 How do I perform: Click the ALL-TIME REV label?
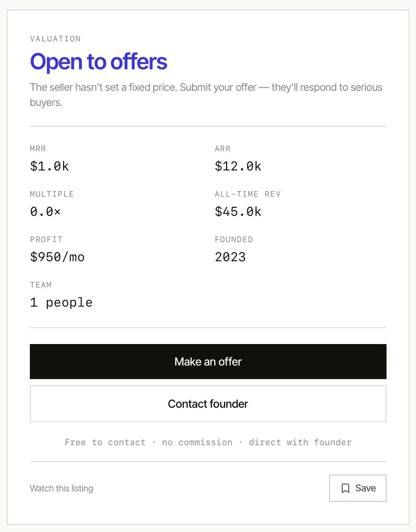(248, 194)
